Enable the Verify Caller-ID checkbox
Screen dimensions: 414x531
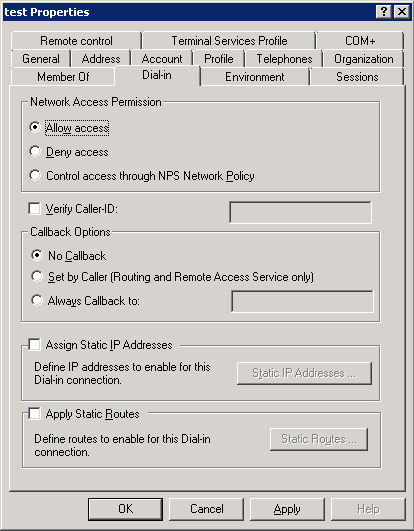click(x=34, y=208)
